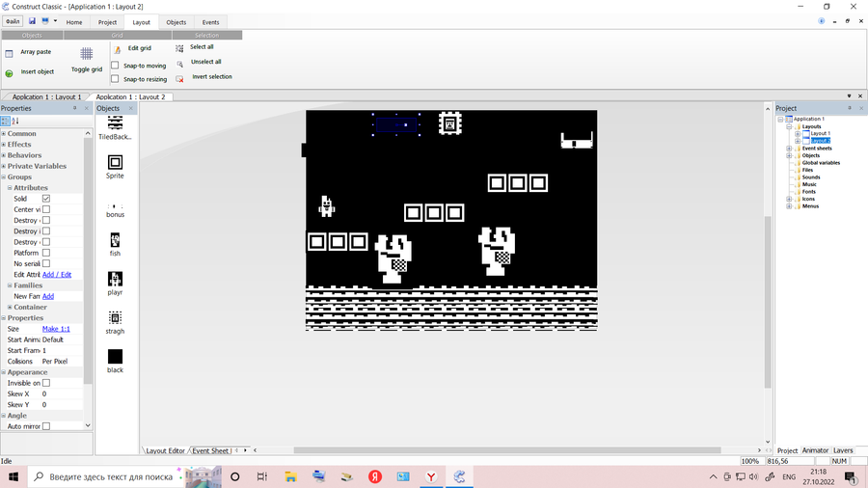Click the Invert selection icon

pos(179,79)
